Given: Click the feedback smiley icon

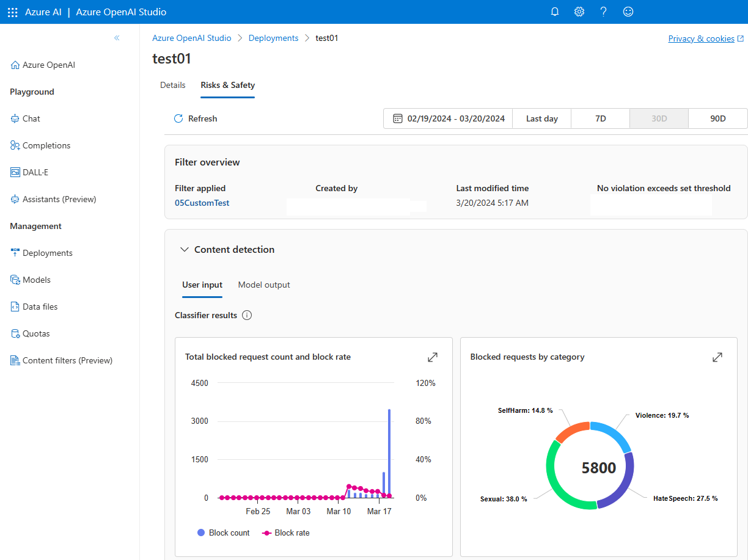Looking at the screenshot, I should pyautogui.click(x=628, y=12).
